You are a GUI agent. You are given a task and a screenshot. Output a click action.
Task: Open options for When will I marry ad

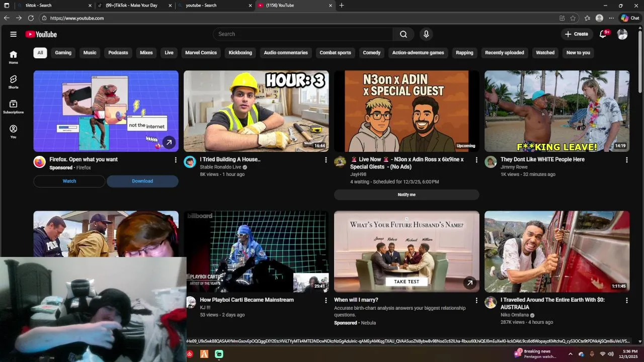[x=476, y=300]
